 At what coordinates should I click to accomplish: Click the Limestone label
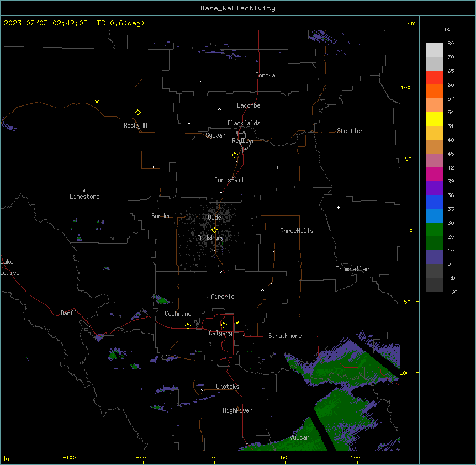pyautogui.click(x=84, y=197)
